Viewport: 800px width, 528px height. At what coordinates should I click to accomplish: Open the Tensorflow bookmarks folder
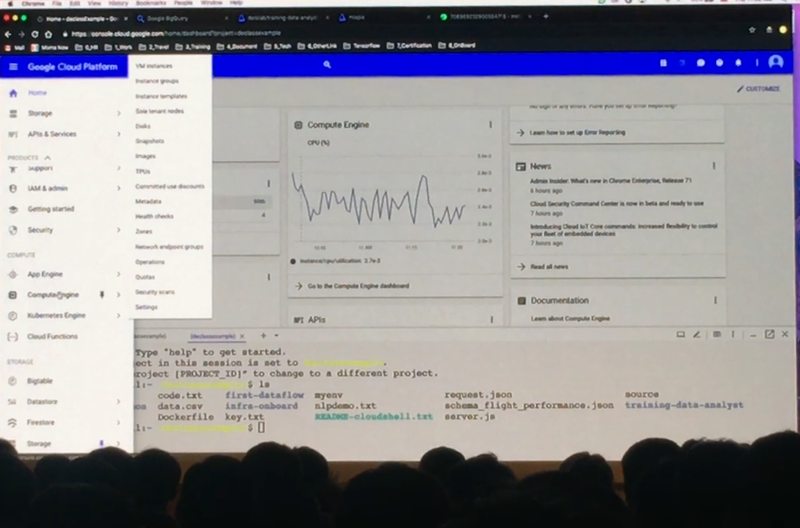pos(362,46)
